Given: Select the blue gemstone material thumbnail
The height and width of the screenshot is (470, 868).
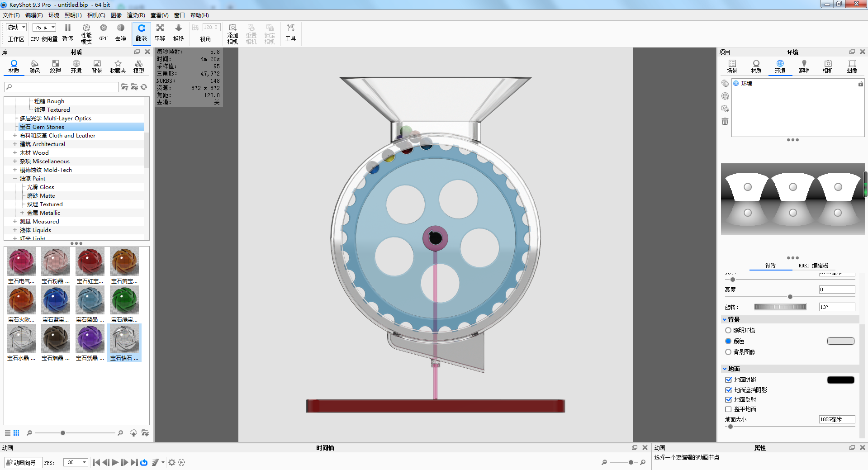Looking at the screenshot, I should (x=56, y=300).
